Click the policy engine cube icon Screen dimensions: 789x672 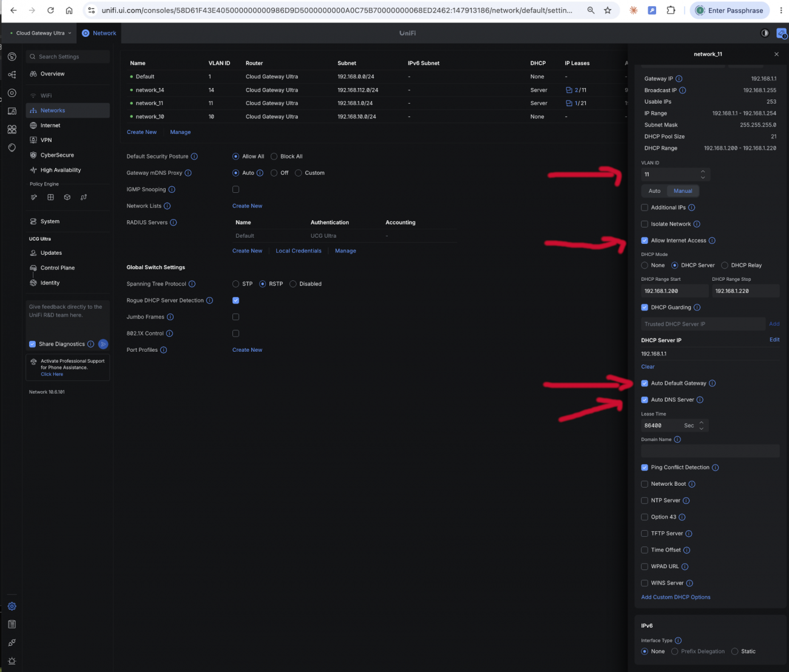coord(67,197)
